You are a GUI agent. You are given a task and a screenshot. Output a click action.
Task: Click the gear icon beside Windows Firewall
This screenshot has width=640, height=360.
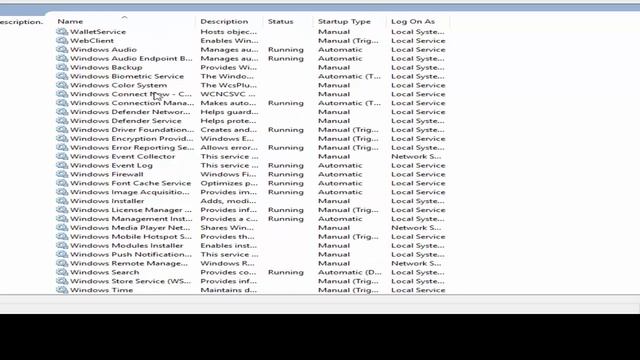point(62,174)
